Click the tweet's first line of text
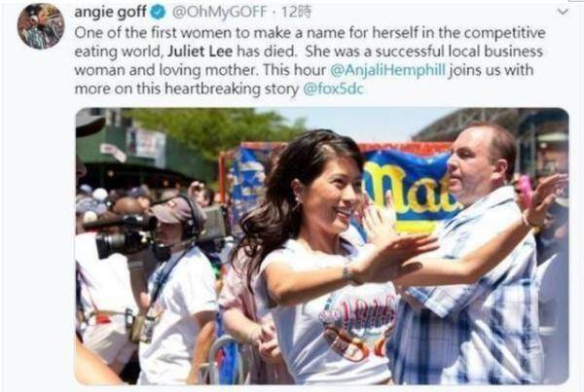The height and width of the screenshot is (392, 584). coord(310,33)
